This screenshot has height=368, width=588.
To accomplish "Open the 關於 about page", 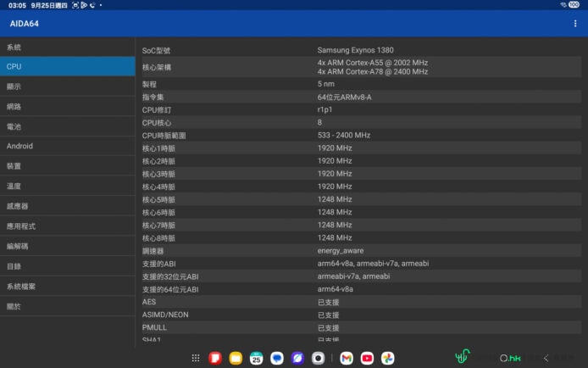I will point(68,306).
